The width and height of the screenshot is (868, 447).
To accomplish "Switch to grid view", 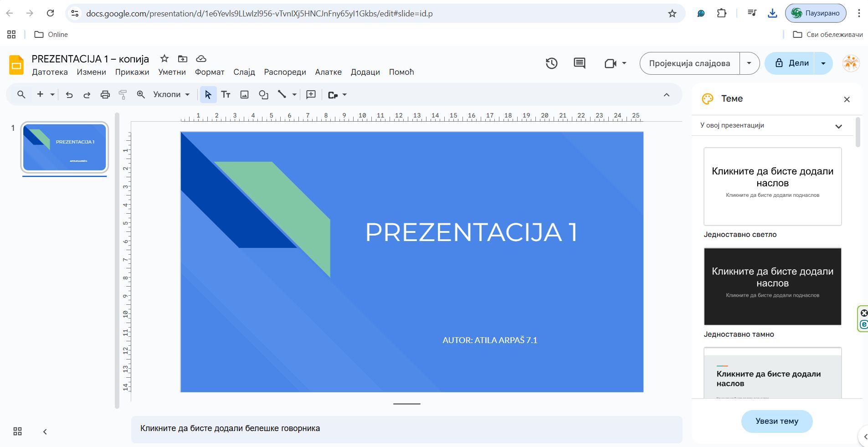I will pyautogui.click(x=18, y=432).
